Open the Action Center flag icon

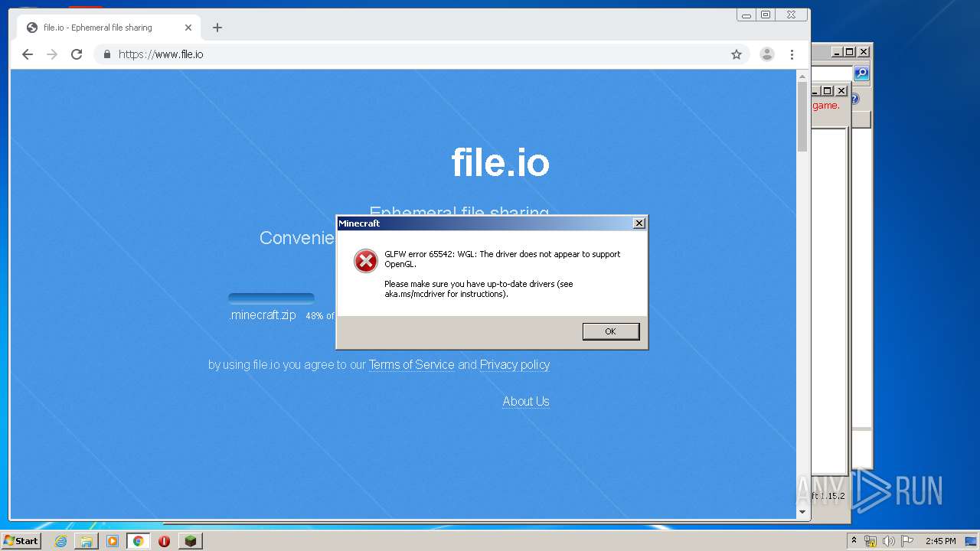click(x=907, y=541)
